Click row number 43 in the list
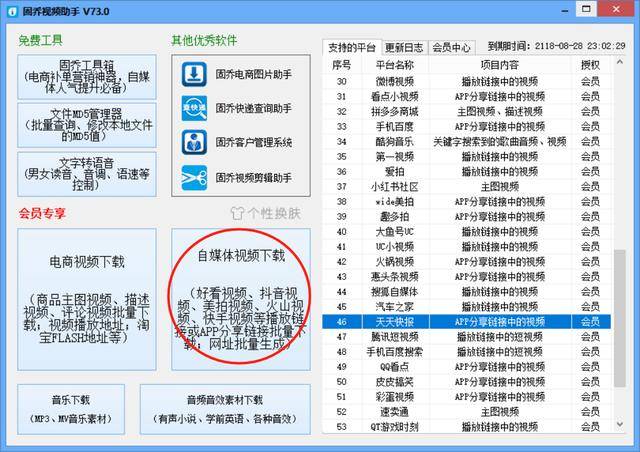640x452 pixels. point(342,277)
